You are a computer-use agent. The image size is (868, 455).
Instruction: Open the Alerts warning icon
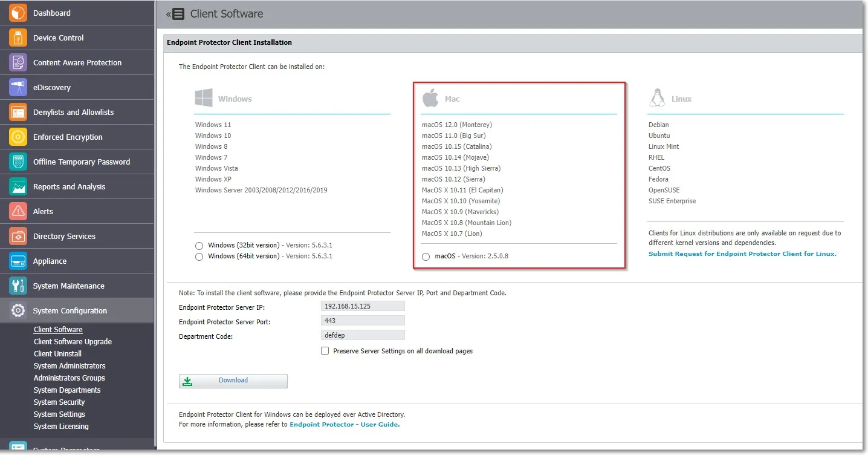click(x=18, y=211)
